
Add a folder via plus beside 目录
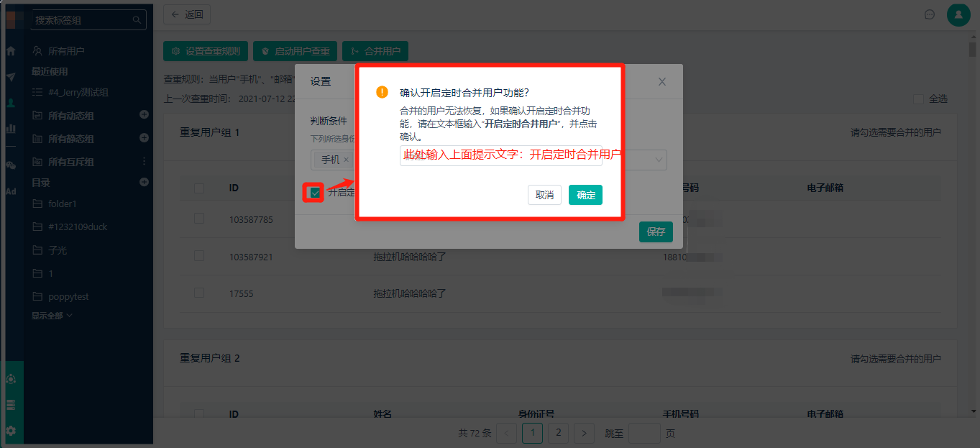(x=144, y=182)
